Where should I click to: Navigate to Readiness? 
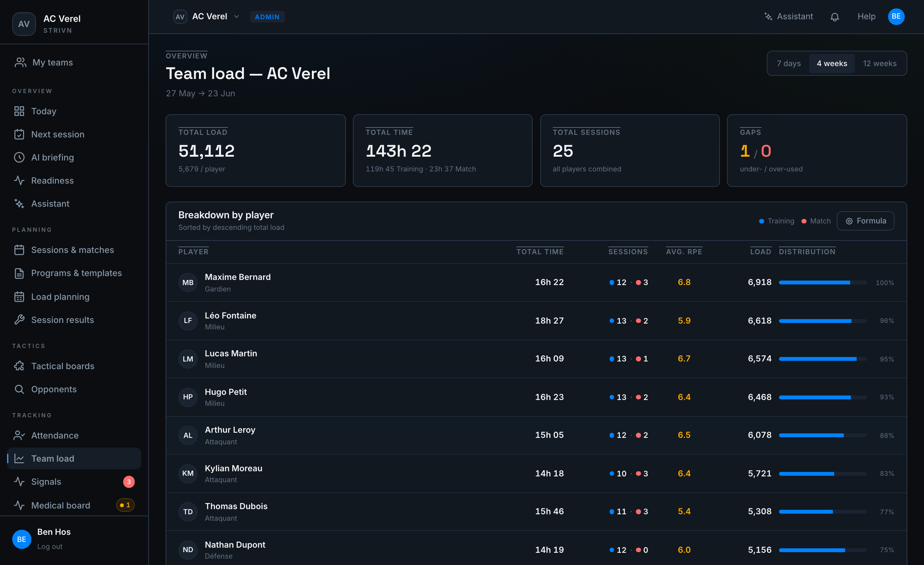[74, 180]
